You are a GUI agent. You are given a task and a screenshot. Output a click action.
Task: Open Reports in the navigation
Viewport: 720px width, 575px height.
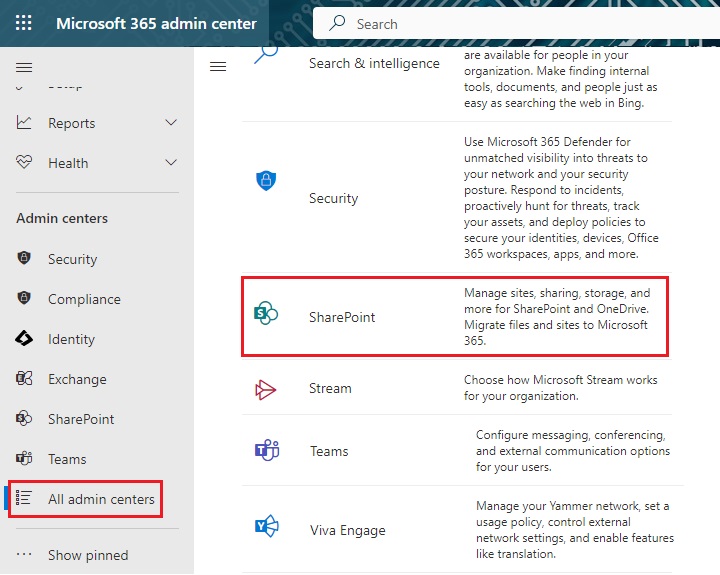[72, 123]
